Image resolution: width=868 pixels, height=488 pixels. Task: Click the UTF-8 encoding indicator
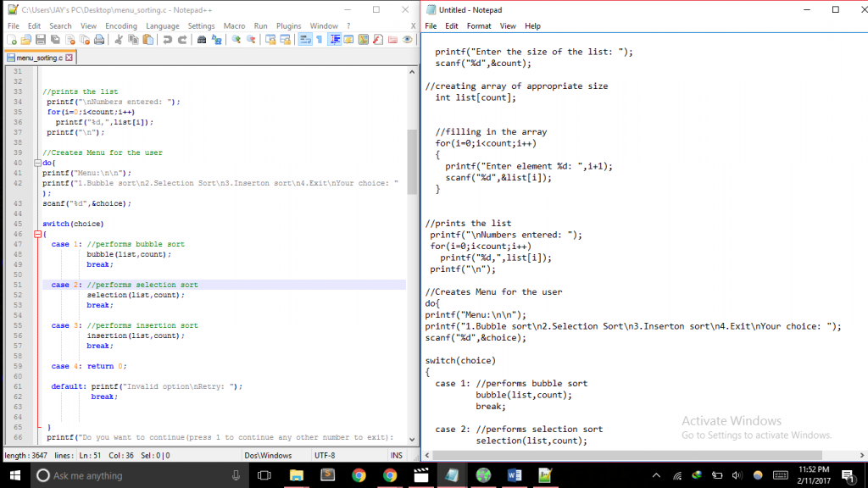pos(323,455)
